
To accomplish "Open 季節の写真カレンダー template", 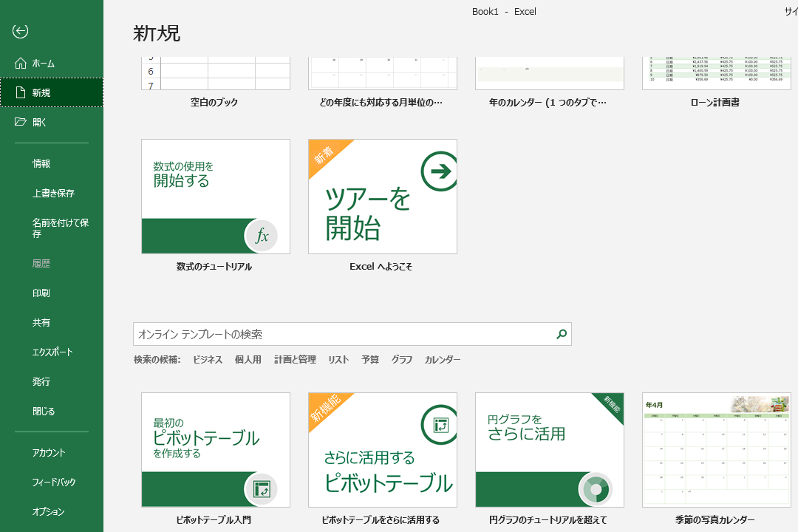I will (x=717, y=449).
